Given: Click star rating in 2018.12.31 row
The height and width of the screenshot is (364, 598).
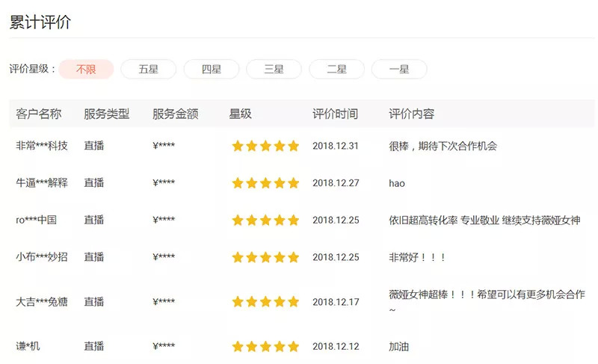Looking at the screenshot, I should coord(265,146).
